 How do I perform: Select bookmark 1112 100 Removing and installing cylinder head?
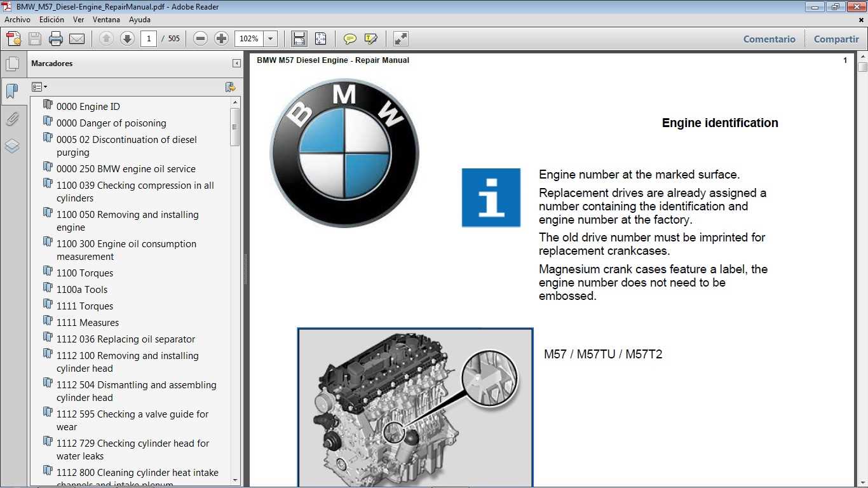tap(128, 362)
